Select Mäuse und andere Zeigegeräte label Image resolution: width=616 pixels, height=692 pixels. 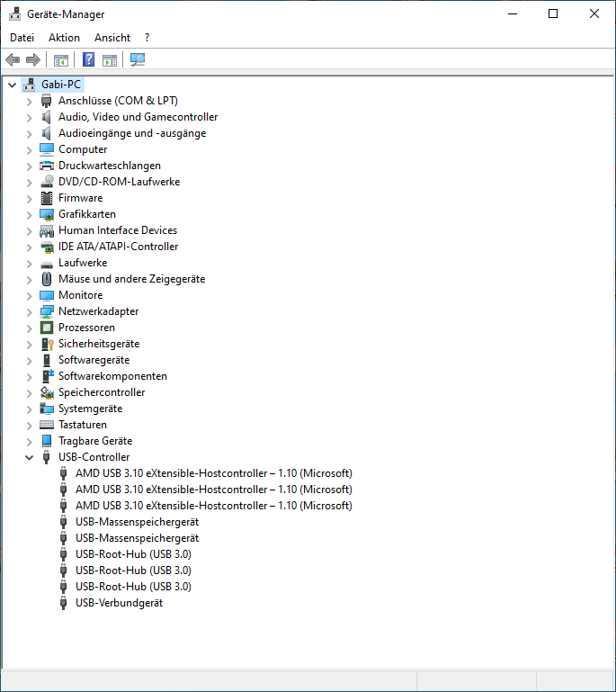(132, 279)
